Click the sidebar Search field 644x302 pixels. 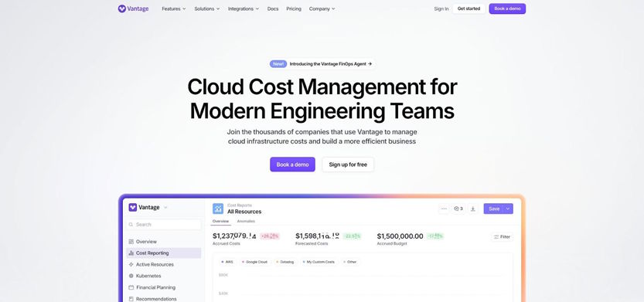click(x=164, y=225)
